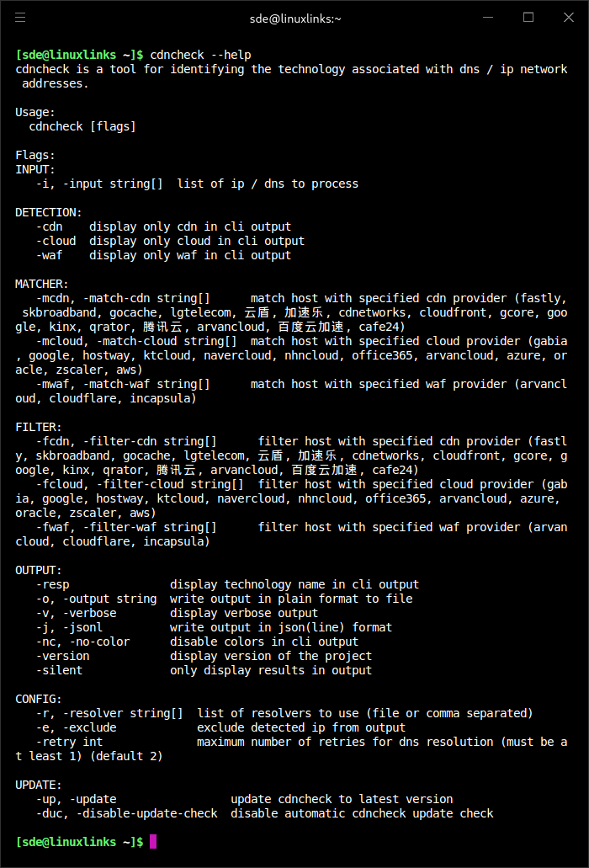Click the MATCHER: section heading
589x868 pixels.
42,284
